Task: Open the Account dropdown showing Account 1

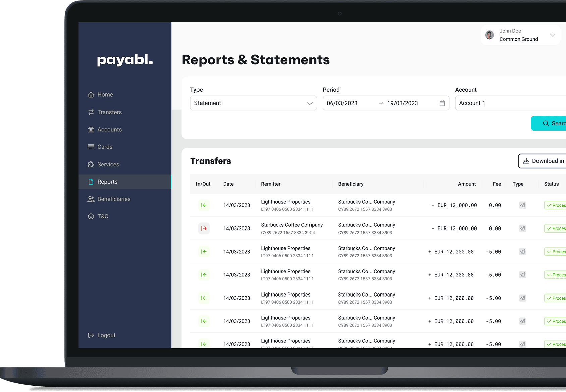Action: coord(510,103)
